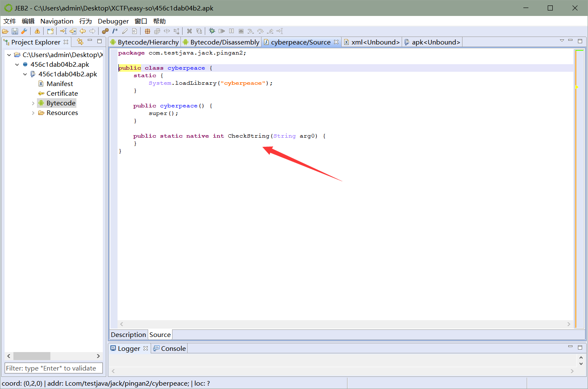
Task: Open the 行为 menu
Action: (x=86, y=21)
